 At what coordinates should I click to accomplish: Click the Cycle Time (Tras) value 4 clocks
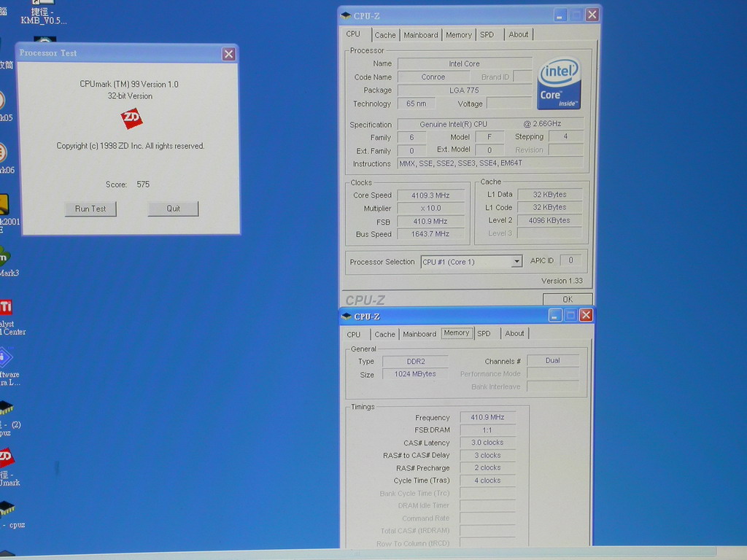pyautogui.click(x=487, y=481)
